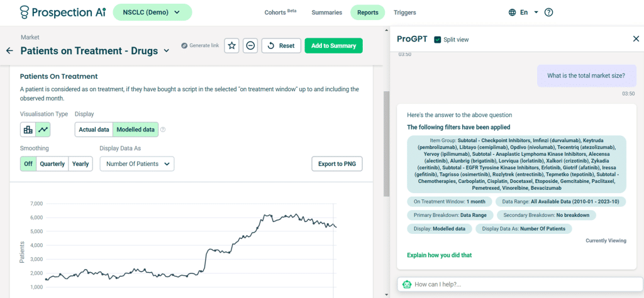Click the Primary Breakdown: Data Range chip
Viewport: 644px width, 298px height.
click(x=450, y=215)
